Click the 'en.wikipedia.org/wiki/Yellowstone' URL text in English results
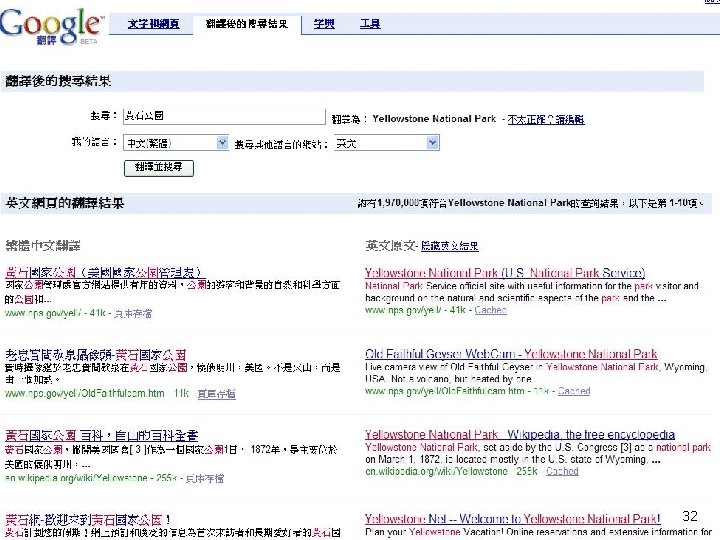 point(436,471)
